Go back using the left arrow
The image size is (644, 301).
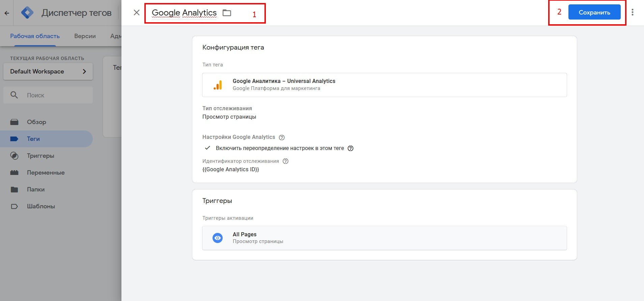pyautogui.click(x=7, y=13)
